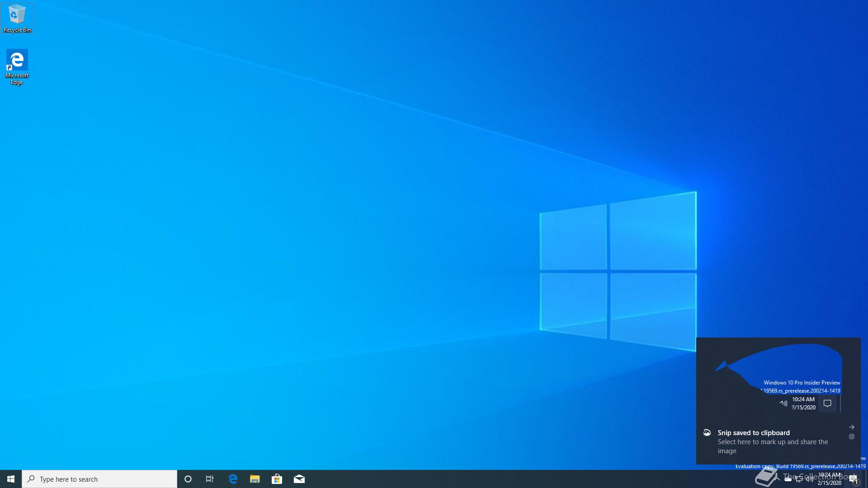Dismiss the snip notification with the arrow

[852, 427]
